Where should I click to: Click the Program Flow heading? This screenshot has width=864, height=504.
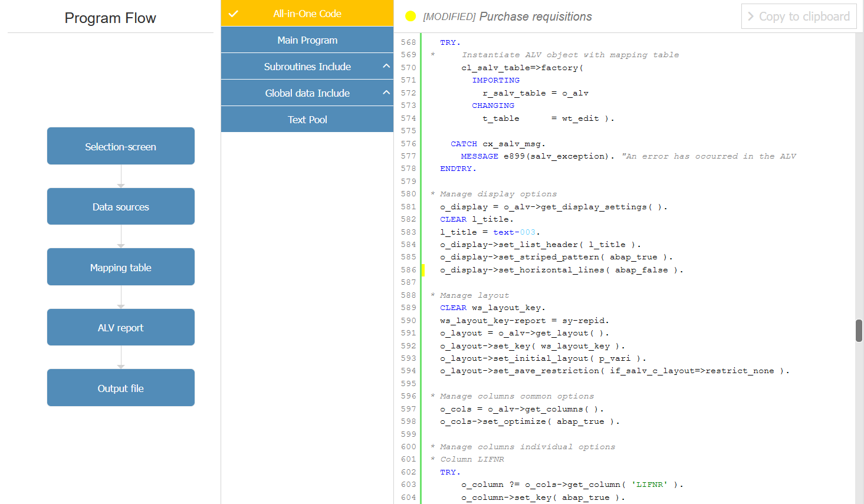click(110, 18)
